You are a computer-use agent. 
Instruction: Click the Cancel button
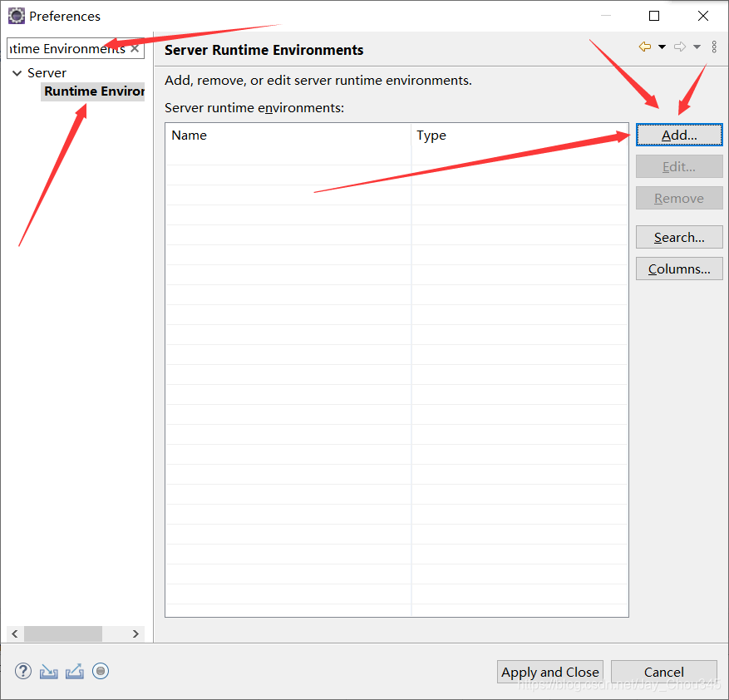point(664,672)
